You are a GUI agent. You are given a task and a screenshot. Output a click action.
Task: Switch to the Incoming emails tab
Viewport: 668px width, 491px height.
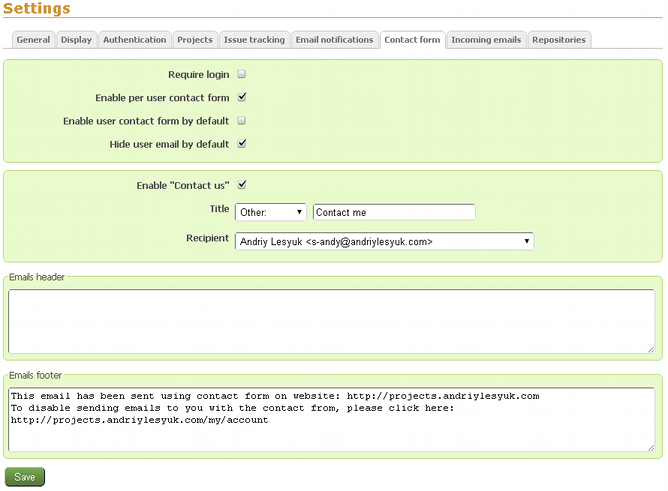(x=486, y=40)
